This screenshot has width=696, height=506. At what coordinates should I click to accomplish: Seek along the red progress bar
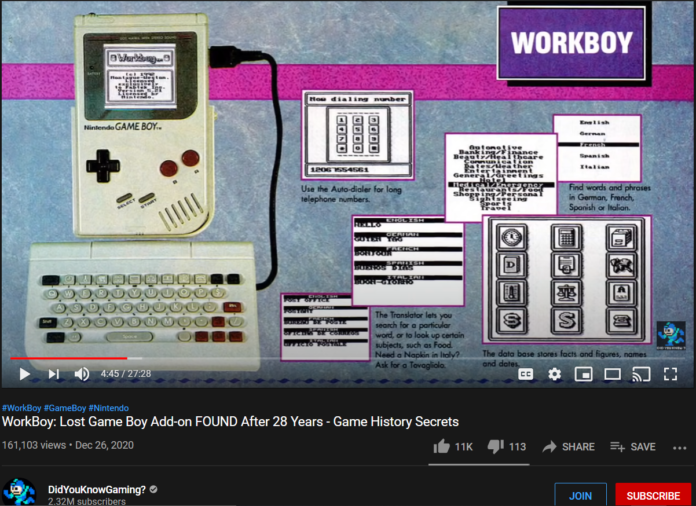pyautogui.click(x=69, y=358)
